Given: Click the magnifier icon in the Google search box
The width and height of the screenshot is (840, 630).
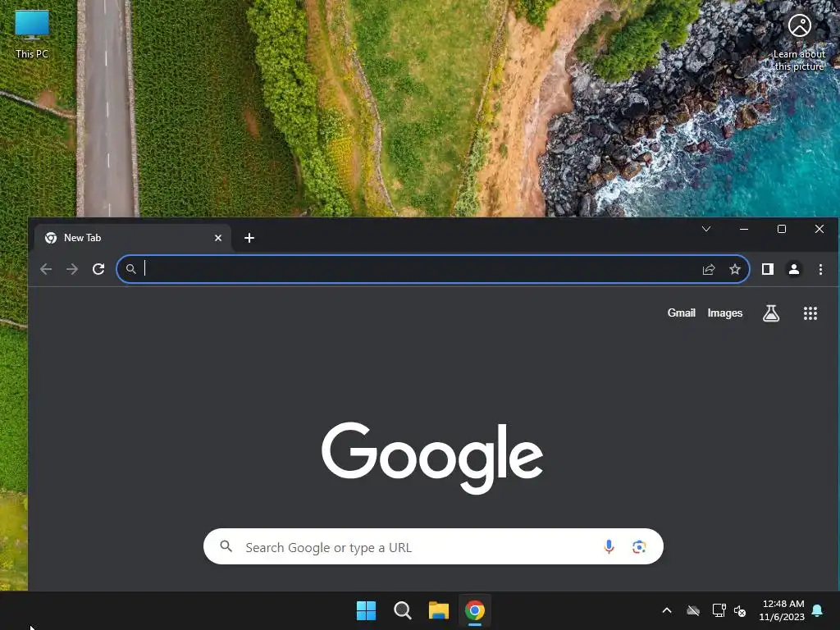Looking at the screenshot, I should click(x=226, y=546).
